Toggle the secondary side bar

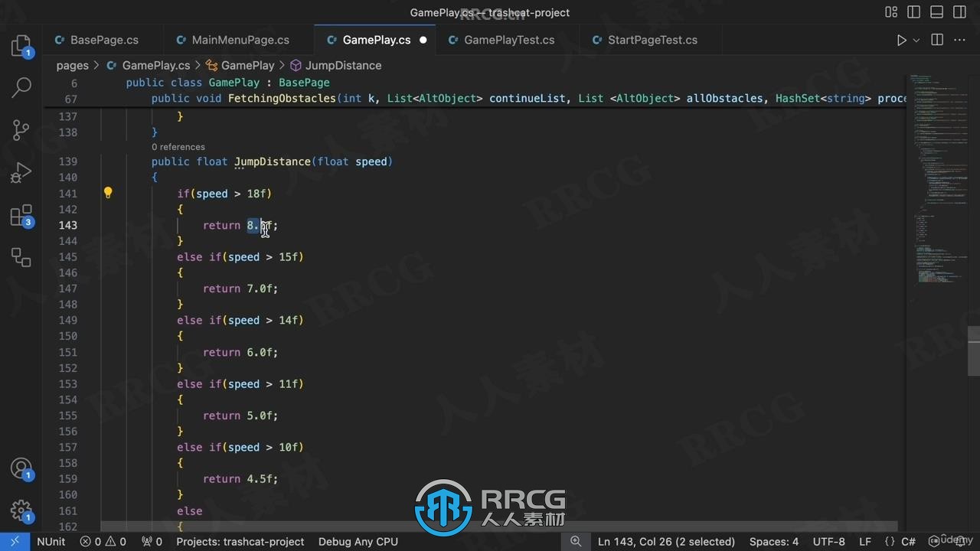pyautogui.click(x=960, y=12)
